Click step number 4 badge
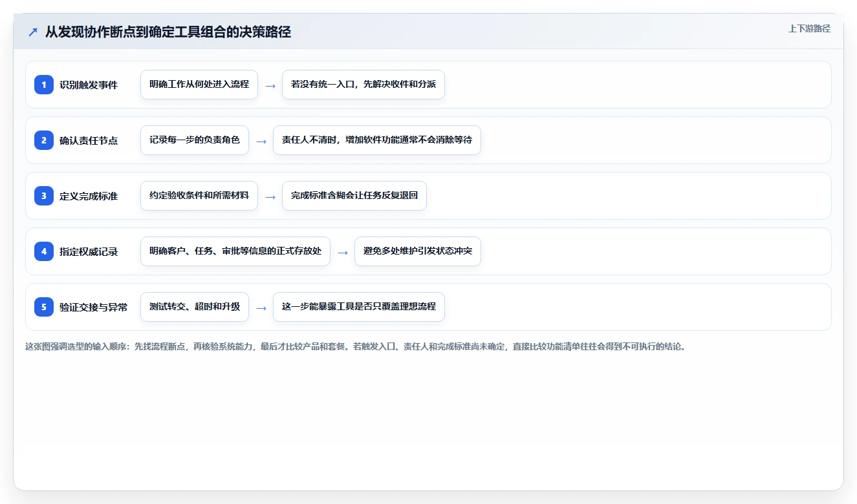 tap(44, 251)
